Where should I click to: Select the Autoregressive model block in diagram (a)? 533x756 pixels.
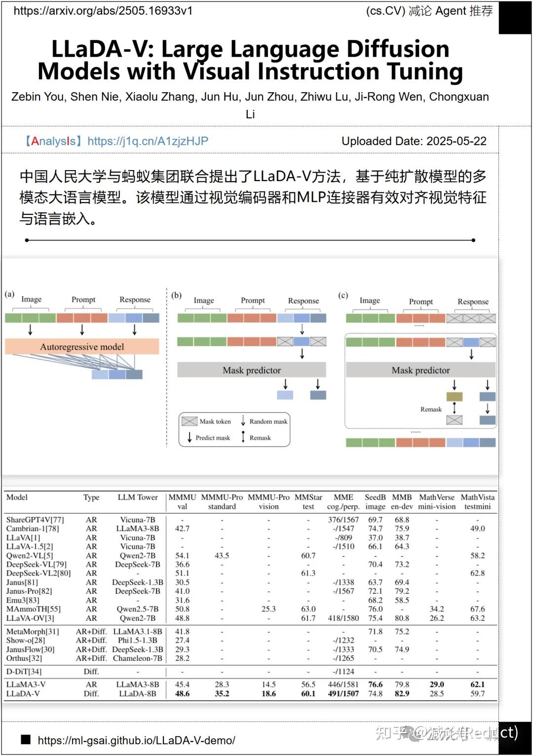click(x=82, y=346)
